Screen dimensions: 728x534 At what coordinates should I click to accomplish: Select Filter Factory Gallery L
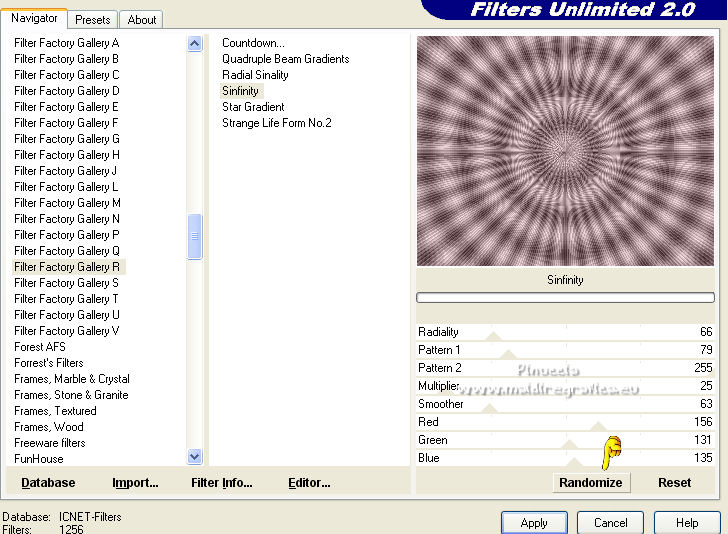click(x=66, y=187)
